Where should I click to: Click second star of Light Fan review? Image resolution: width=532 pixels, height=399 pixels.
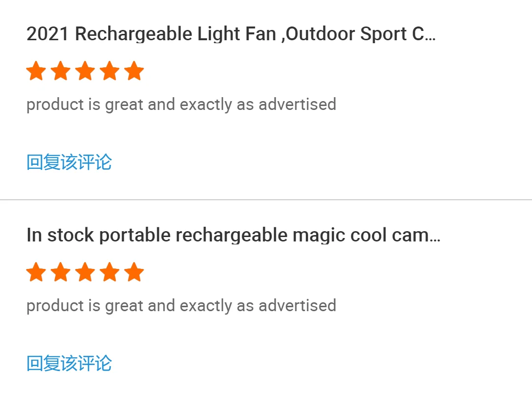tap(60, 71)
